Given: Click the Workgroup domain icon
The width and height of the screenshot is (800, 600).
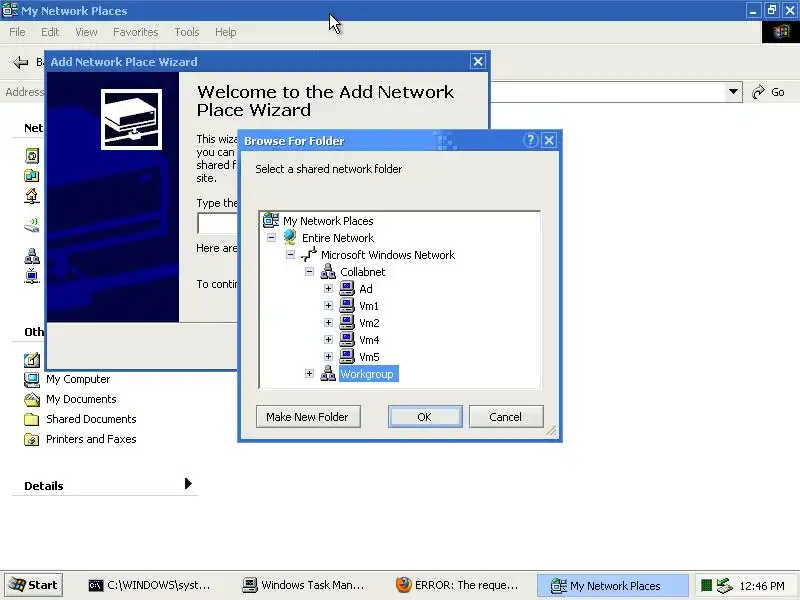Looking at the screenshot, I should pos(328,373).
